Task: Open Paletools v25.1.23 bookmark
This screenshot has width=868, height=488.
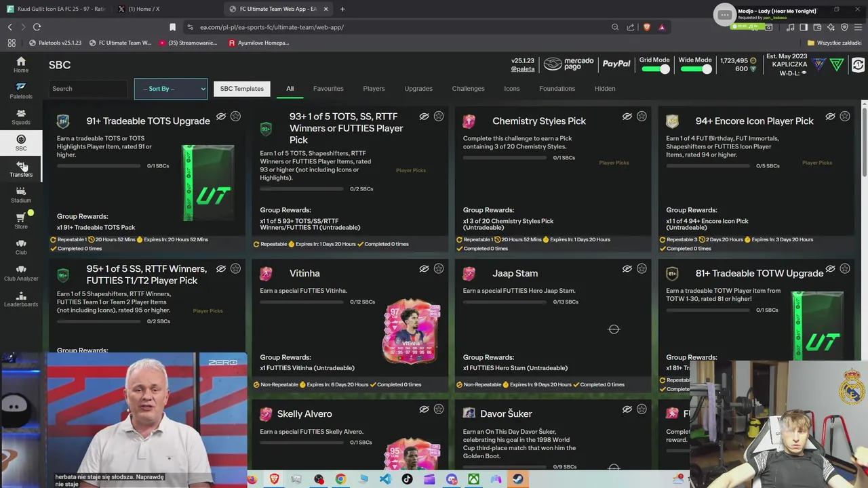Action: tap(55, 43)
